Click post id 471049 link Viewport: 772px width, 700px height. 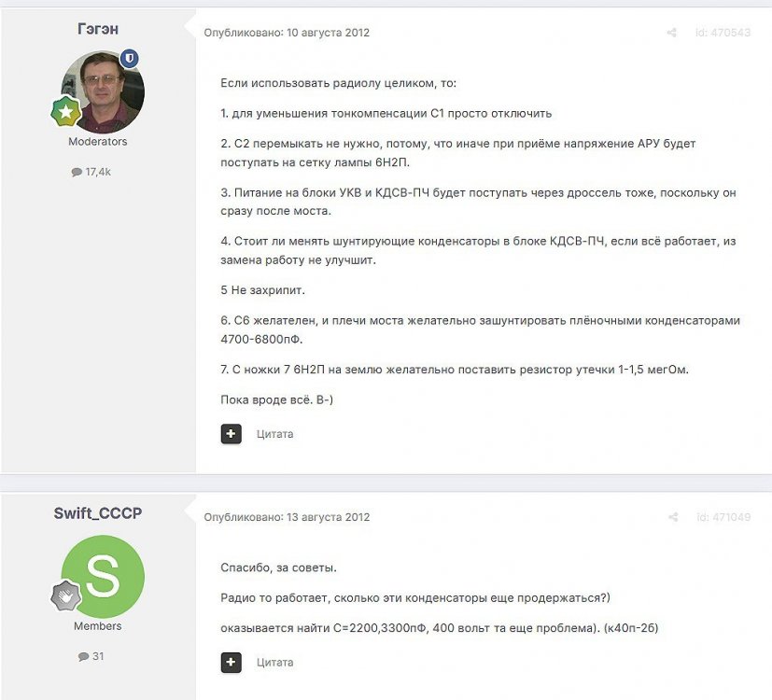723,517
